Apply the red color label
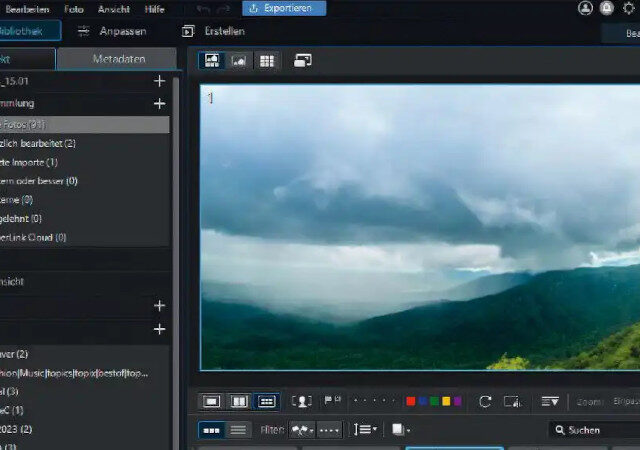This screenshot has height=450, width=640. click(411, 401)
